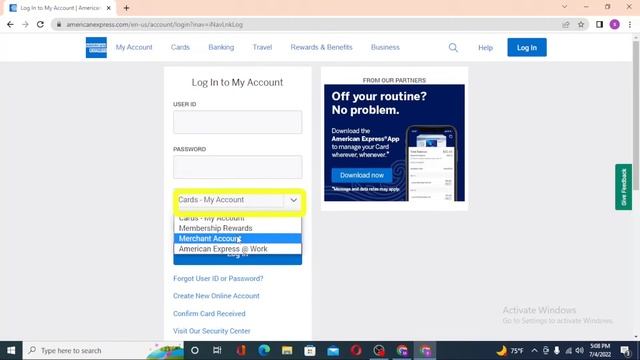Open the Travel nav menu

pos(262,47)
